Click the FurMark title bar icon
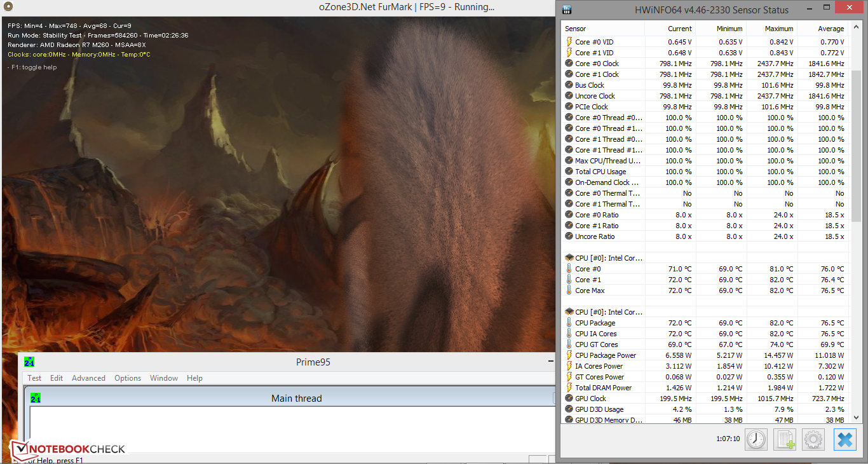Screen dimensions: 868x464 (8, 7)
